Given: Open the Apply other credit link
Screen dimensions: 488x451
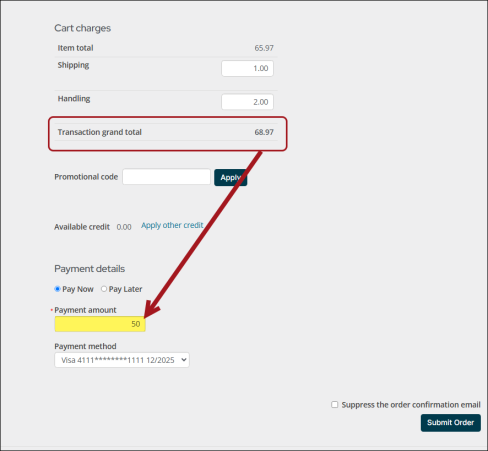Looking at the screenshot, I should coord(172,225).
